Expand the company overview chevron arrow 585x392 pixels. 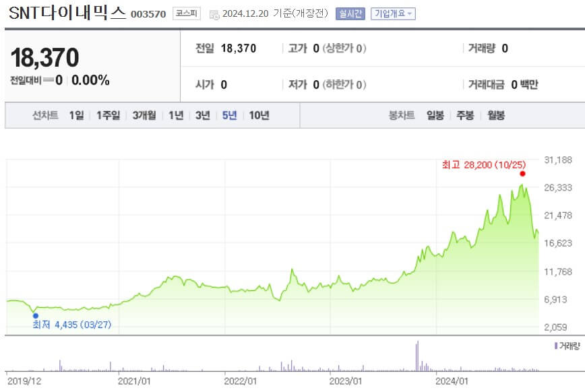[409, 12]
